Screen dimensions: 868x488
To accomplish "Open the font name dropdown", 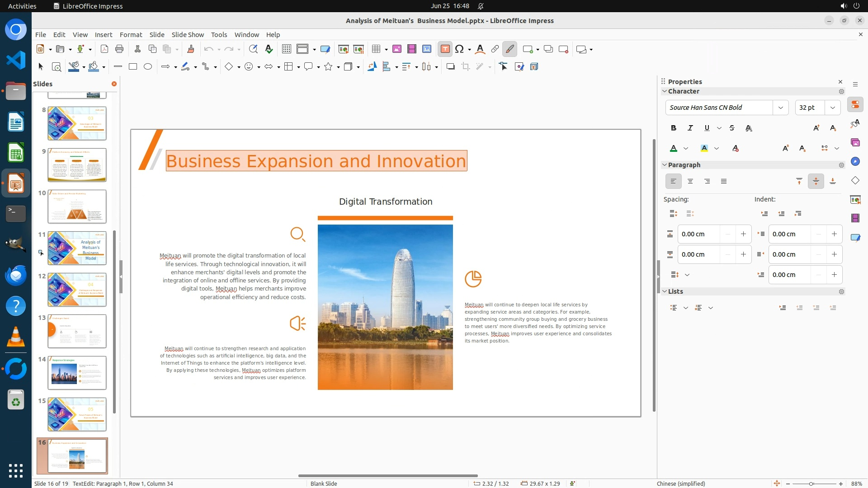I will pos(780,108).
